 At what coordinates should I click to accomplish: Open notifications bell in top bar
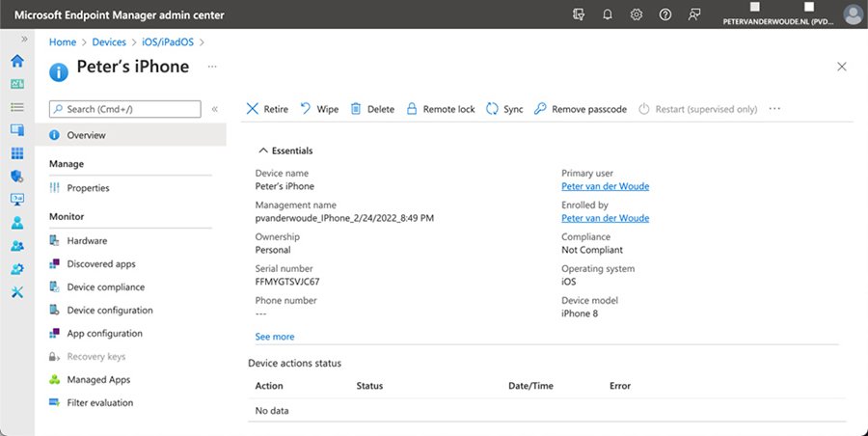(x=608, y=14)
